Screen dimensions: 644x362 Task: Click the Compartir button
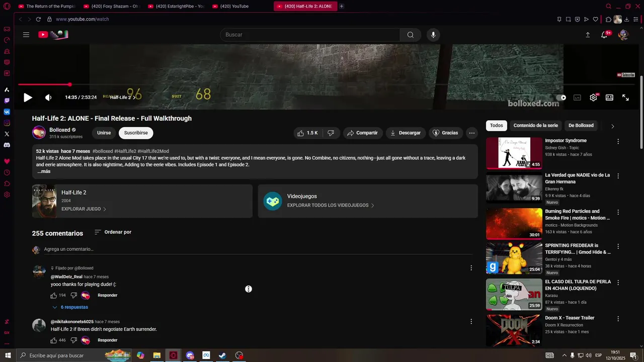pyautogui.click(x=362, y=133)
